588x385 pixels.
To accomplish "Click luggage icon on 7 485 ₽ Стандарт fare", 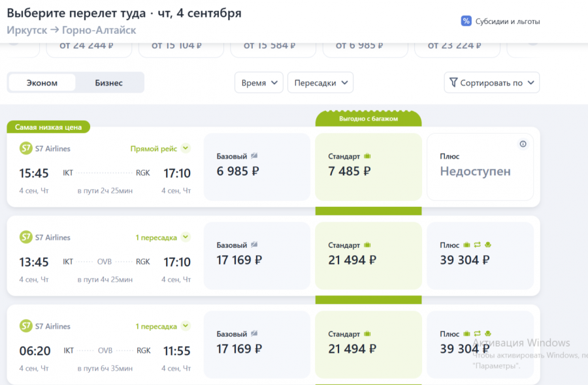I will (367, 157).
